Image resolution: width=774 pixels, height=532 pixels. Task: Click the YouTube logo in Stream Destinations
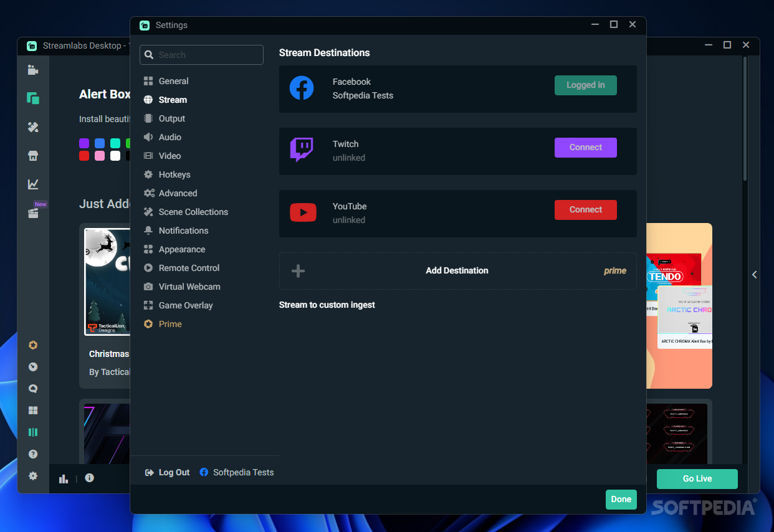303,212
